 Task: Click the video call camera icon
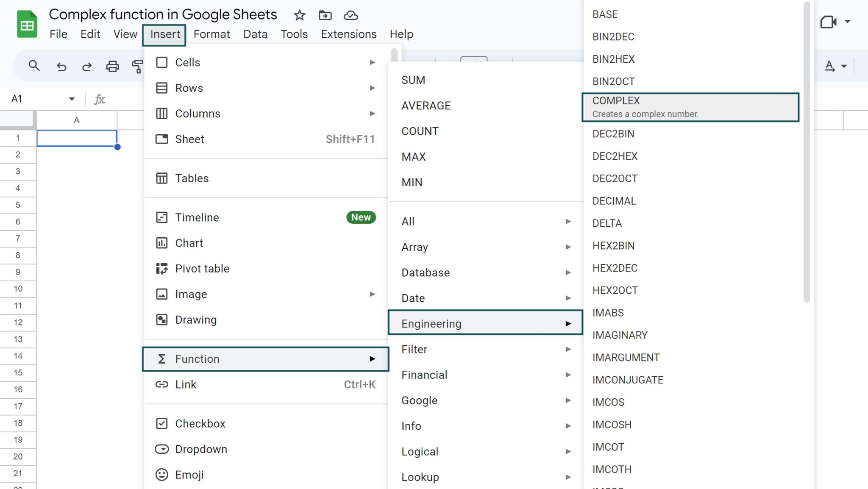828,22
